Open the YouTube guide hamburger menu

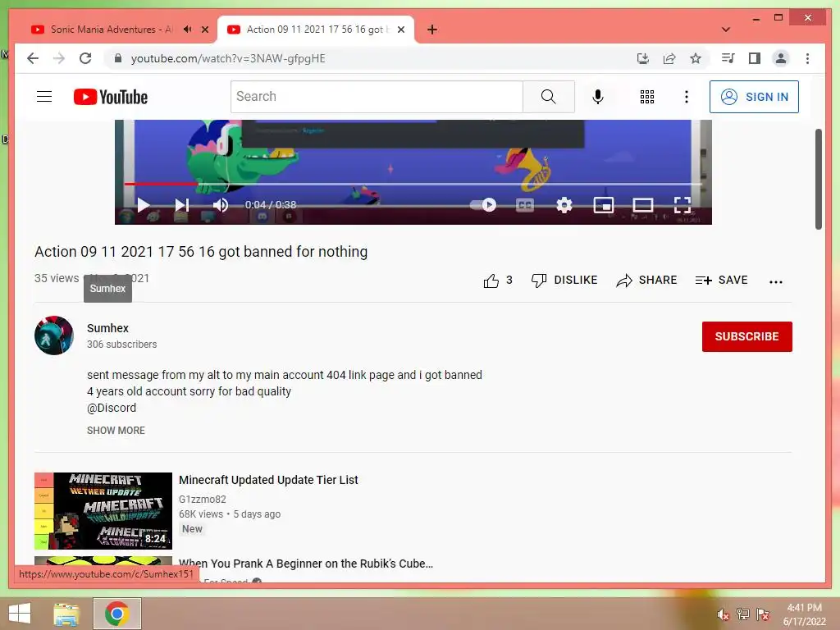pos(44,97)
